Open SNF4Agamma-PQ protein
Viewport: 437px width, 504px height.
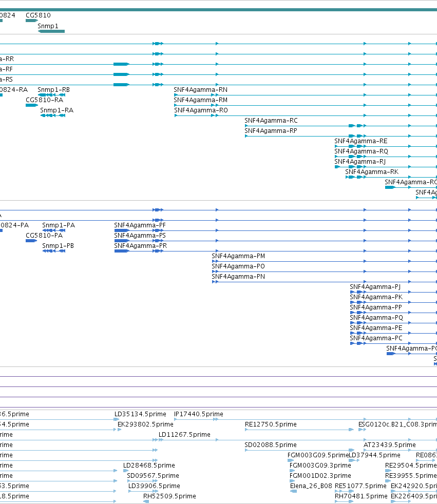376,318
